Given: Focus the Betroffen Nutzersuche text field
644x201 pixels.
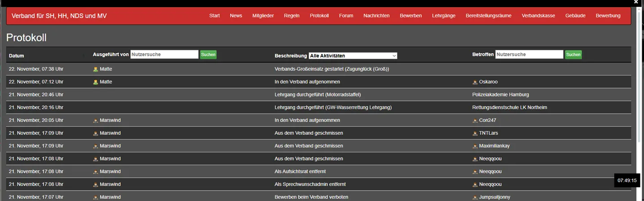Looking at the screenshot, I should click(x=529, y=54).
